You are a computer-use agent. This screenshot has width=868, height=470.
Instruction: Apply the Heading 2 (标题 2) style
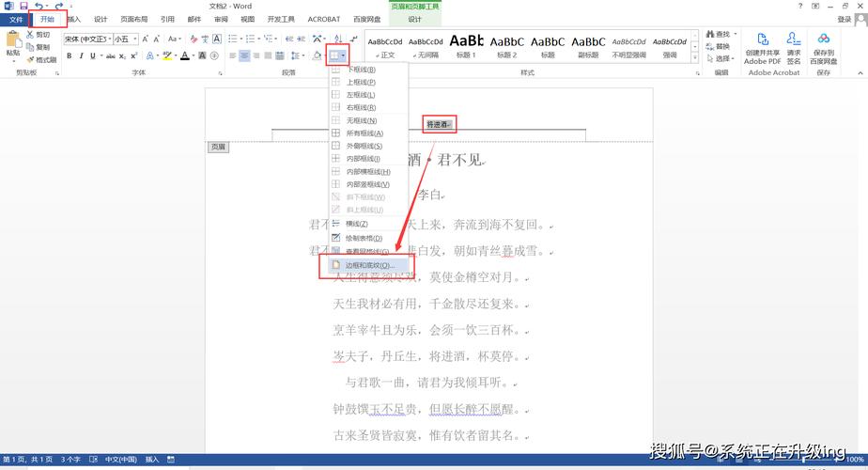pos(506,46)
